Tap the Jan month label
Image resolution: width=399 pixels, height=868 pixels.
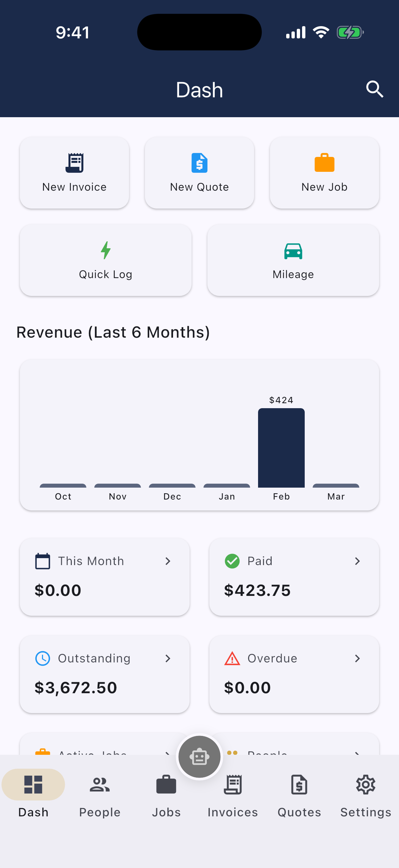pyautogui.click(x=227, y=497)
